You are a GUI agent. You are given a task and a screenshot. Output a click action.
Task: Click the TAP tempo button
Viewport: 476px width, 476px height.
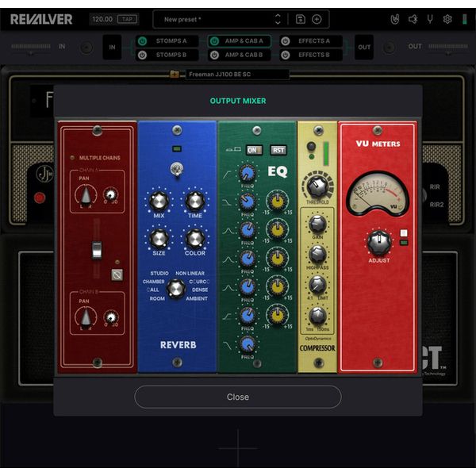point(127,19)
